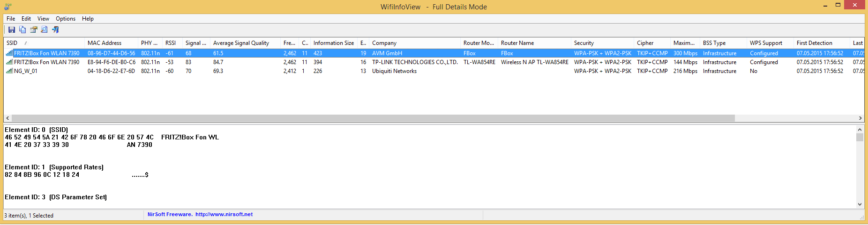Click the horizontal scrollbar thumb of network list

click(373, 118)
